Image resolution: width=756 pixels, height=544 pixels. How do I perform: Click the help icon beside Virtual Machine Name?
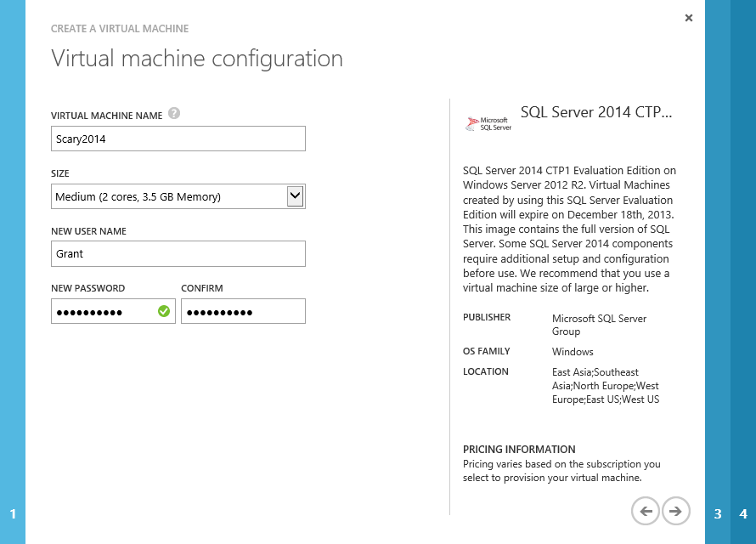point(174,113)
